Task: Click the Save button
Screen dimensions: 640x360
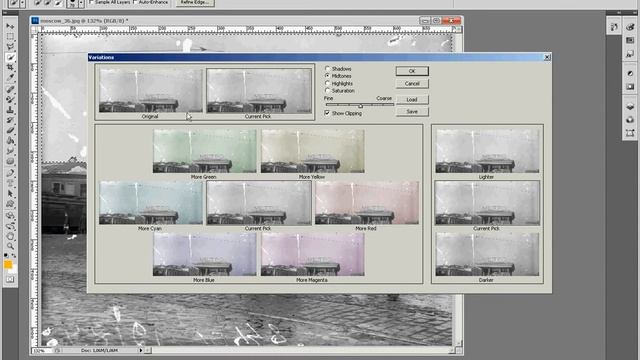Action: (412, 111)
